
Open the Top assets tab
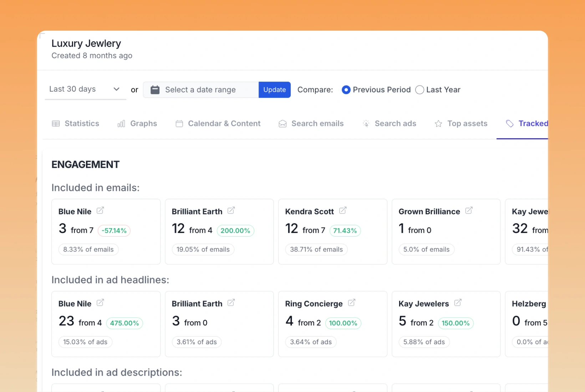click(x=461, y=124)
